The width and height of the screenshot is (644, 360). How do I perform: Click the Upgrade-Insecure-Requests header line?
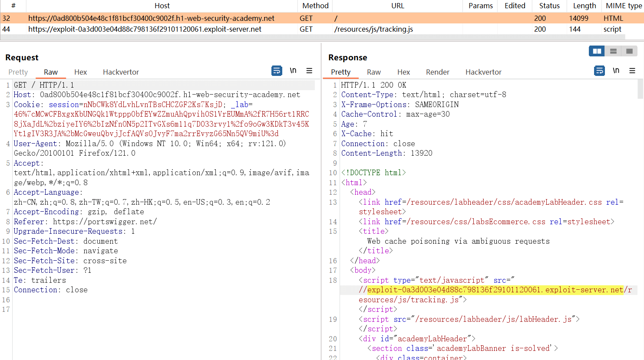pyautogui.click(x=74, y=231)
